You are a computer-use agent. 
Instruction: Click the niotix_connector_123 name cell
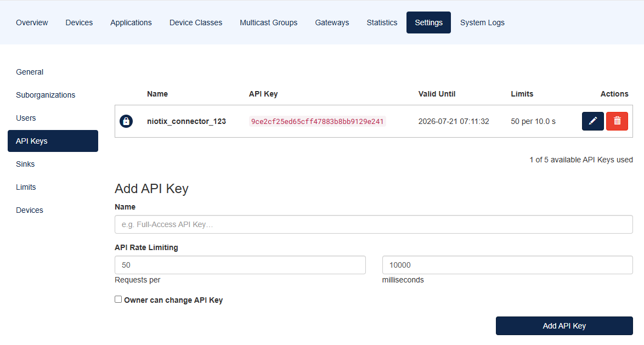point(187,121)
